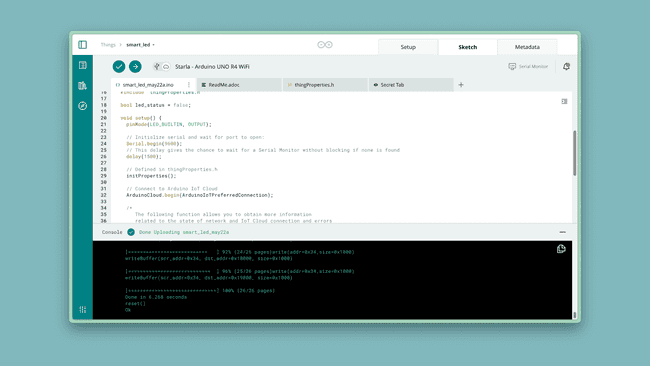Open the Serial Monitor
Image resolution: width=650 pixels, height=366 pixels.
point(528,66)
